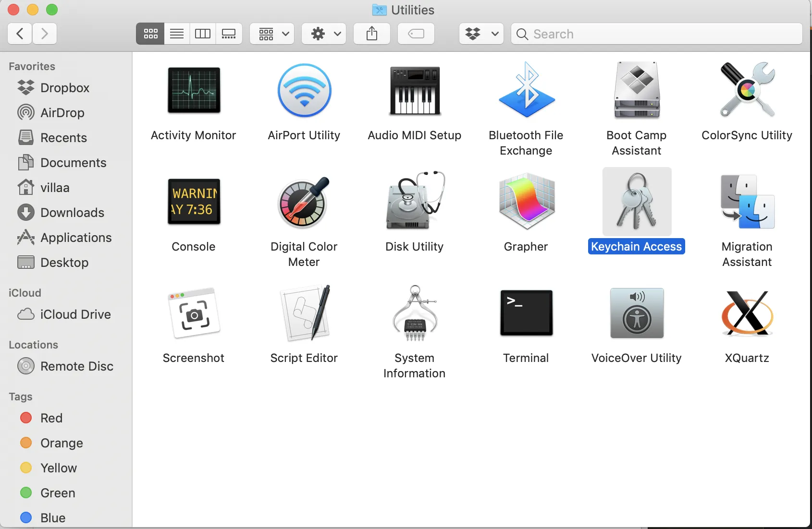Open the villaa home folder

pyautogui.click(x=66, y=188)
